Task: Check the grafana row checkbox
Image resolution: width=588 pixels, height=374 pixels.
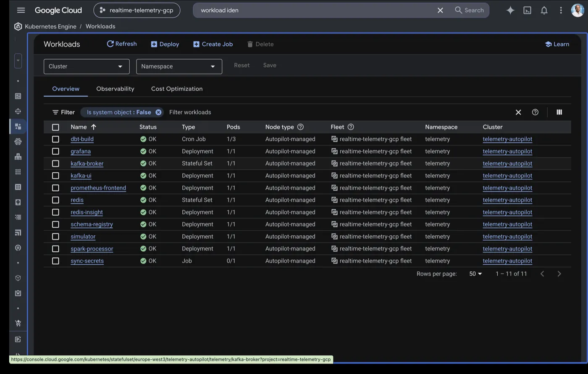Action: click(x=55, y=151)
